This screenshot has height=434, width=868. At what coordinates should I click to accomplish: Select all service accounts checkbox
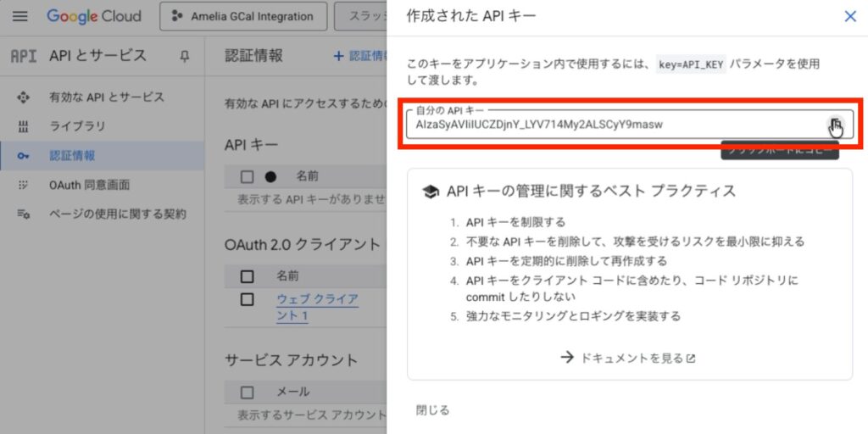(x=248, y=392)
